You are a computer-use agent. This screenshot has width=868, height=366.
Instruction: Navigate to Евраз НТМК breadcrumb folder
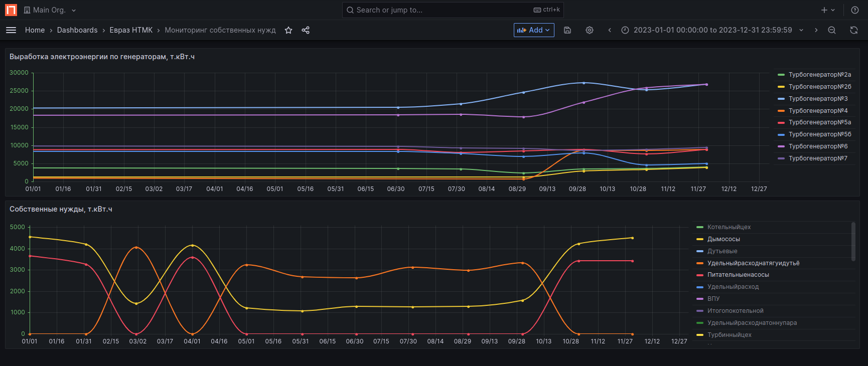(131, 30)
